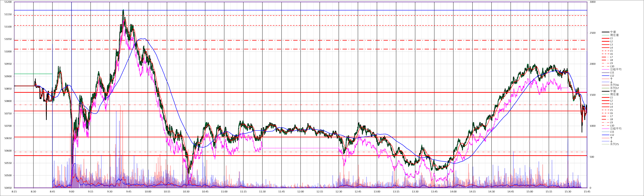Click the 12:30 time axis label
The image size is (644, 196).
click(339, 192)
